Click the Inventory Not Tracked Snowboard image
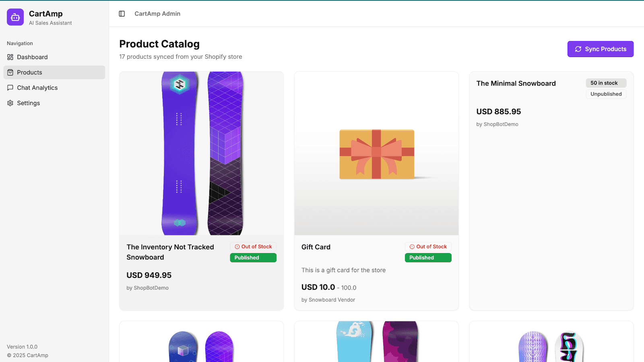 (201, 153)
